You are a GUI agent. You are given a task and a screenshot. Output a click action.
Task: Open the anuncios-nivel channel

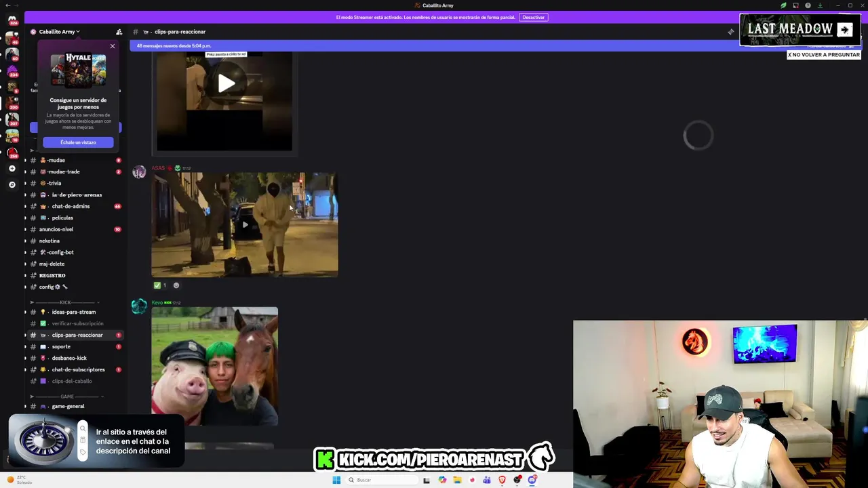(x=75, y=229)
